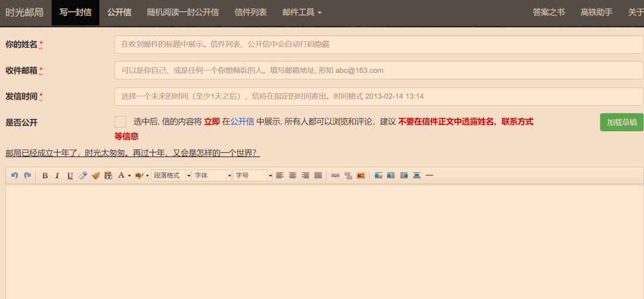Open the 关于 navbar item

tap(636, 13)
